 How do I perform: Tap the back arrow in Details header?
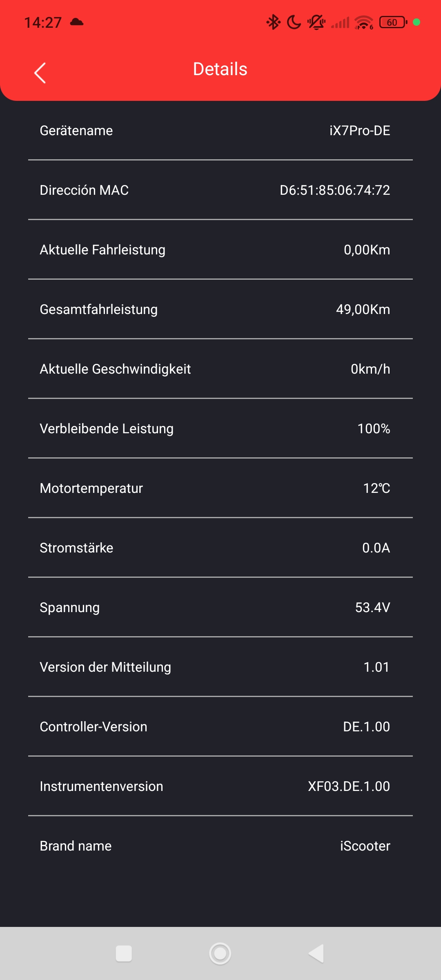(x=40, y=73)
